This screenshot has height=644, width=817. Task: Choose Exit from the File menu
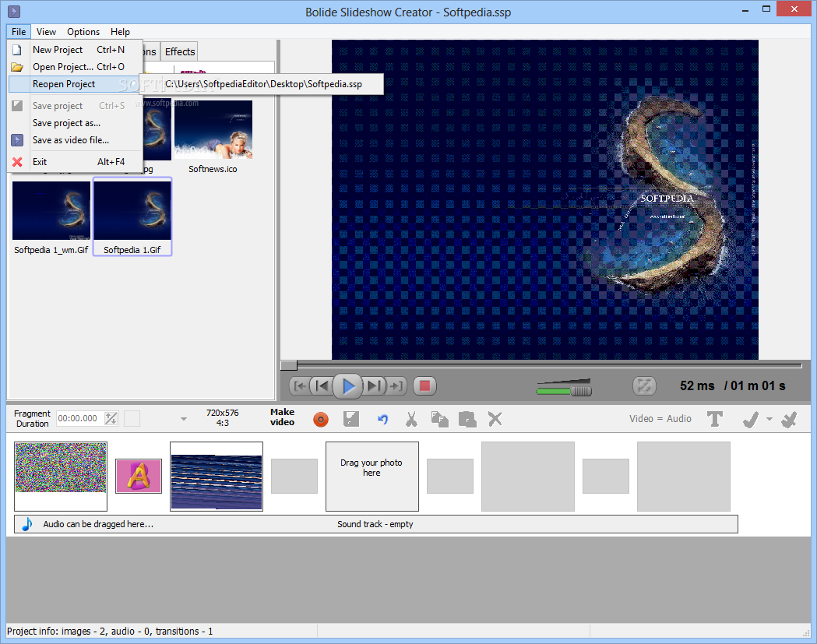pyautogui.click(x=75, y=162)
